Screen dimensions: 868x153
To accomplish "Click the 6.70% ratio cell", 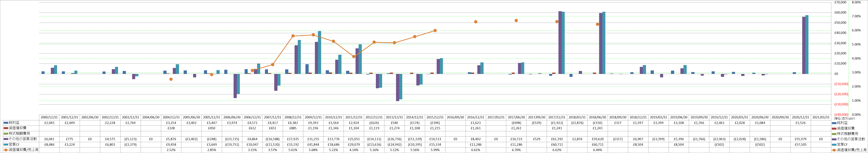I will pyautogui.click(x=516, y=150).
